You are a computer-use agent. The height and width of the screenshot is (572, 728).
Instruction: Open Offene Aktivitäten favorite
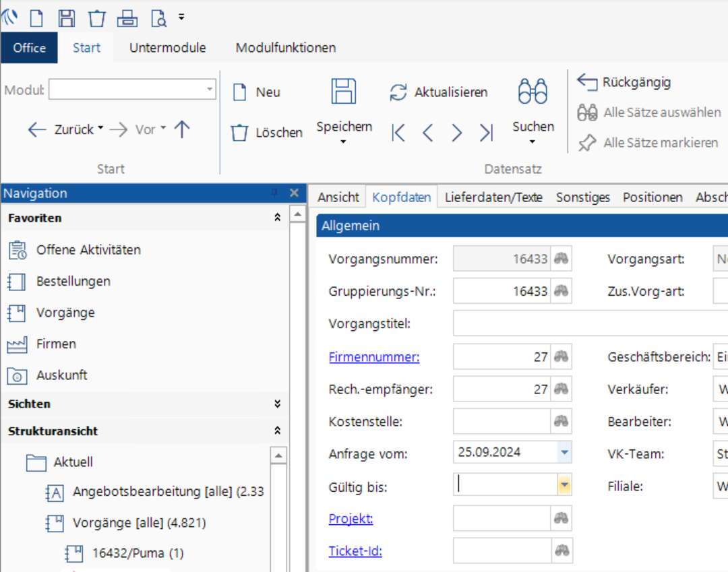[x=75, y=250]
